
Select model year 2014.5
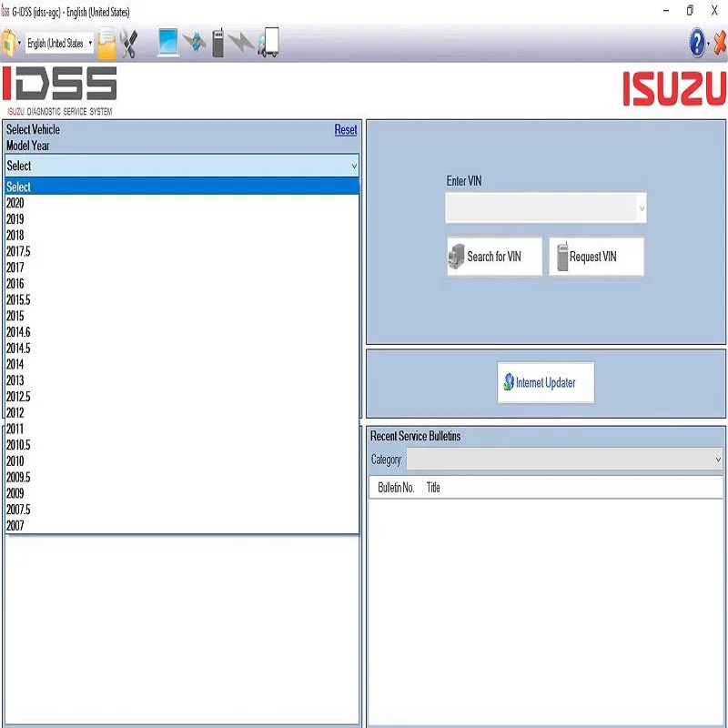pyautogui.click(x=182, y=349)
